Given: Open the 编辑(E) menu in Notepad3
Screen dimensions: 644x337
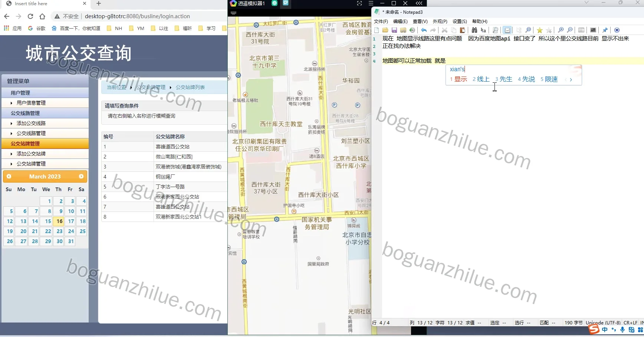Looking at the screenshot, I should [400, 22].
